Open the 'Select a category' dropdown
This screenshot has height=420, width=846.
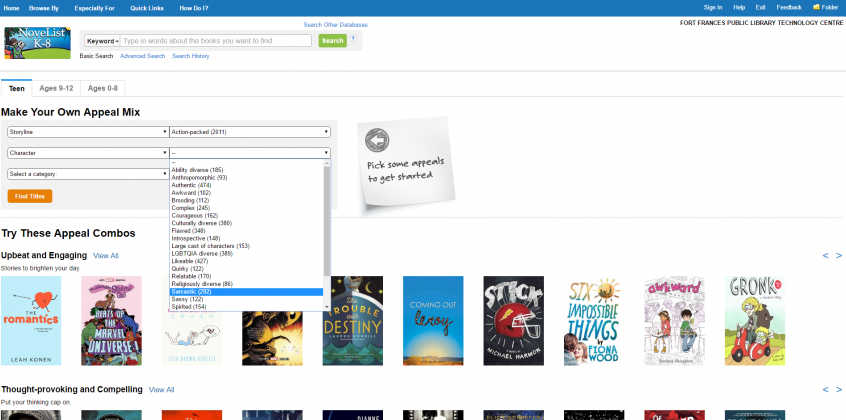tap(87, 173)
